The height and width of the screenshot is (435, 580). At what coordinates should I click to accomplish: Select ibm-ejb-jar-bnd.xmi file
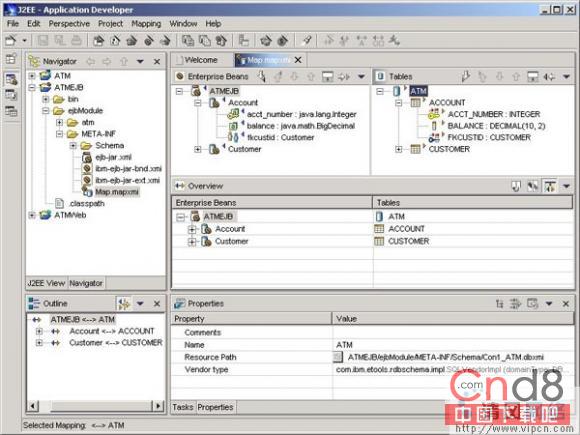(128, 169)
